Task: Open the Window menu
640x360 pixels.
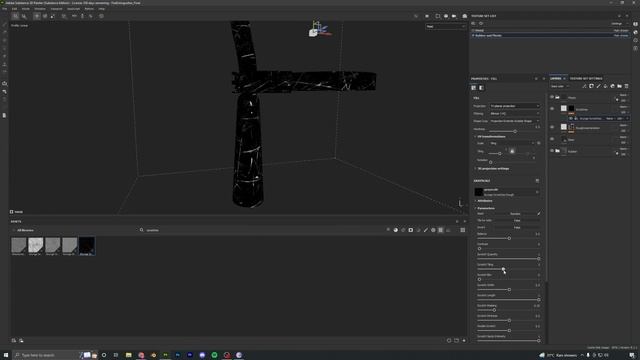Action: (x=40, y=9)
